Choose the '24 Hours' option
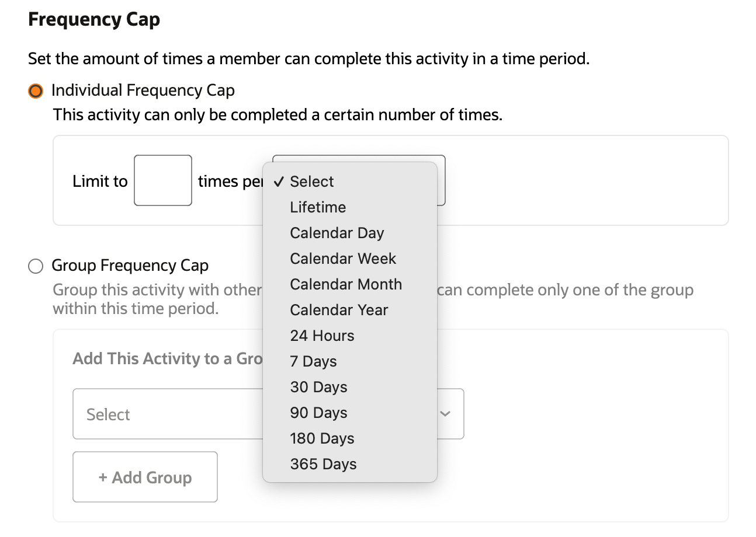 coord(322,336)
